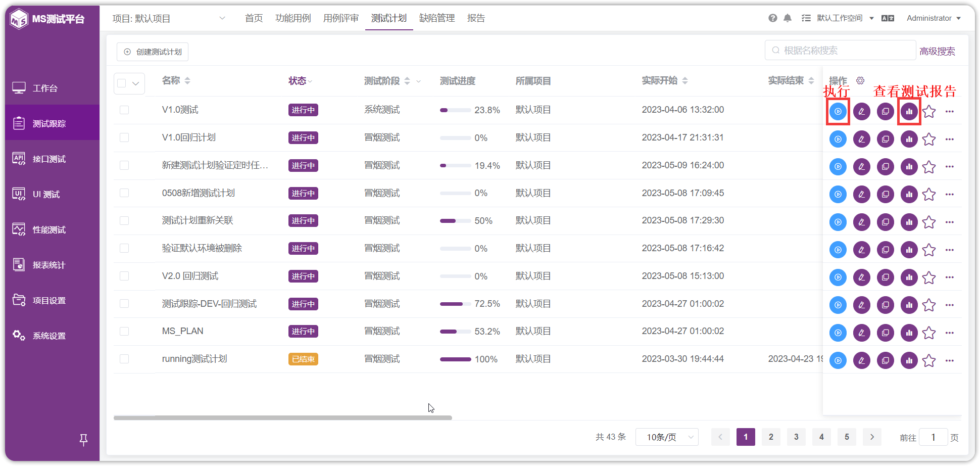The width and height of the screenshot is (980, 466).
Task: Go to the 用例评审 tab
Action: 341,18
